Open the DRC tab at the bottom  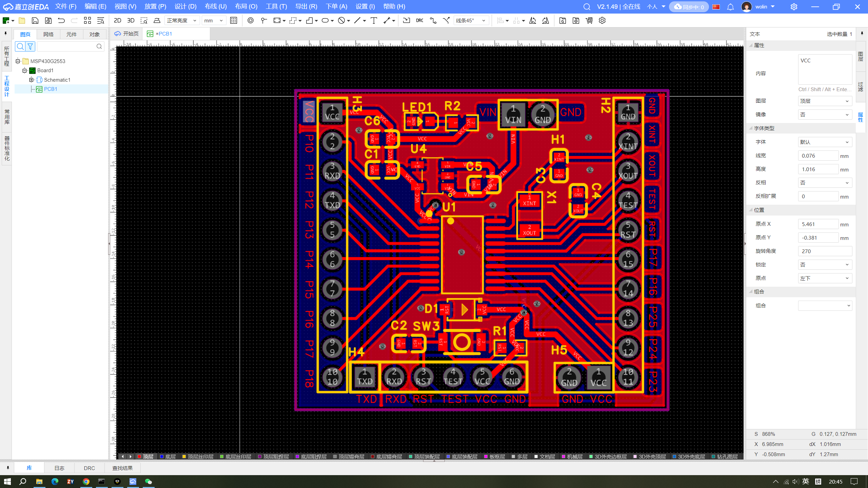click(x=89, y=468)
